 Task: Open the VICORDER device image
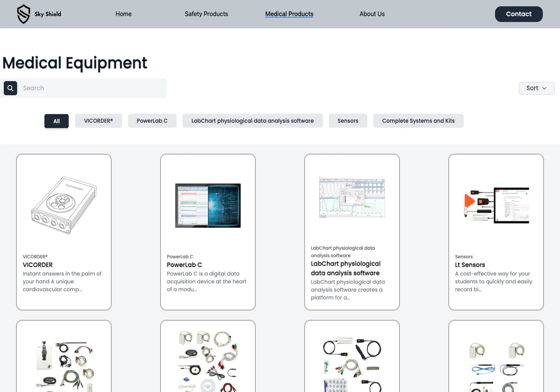pos(64,205)
